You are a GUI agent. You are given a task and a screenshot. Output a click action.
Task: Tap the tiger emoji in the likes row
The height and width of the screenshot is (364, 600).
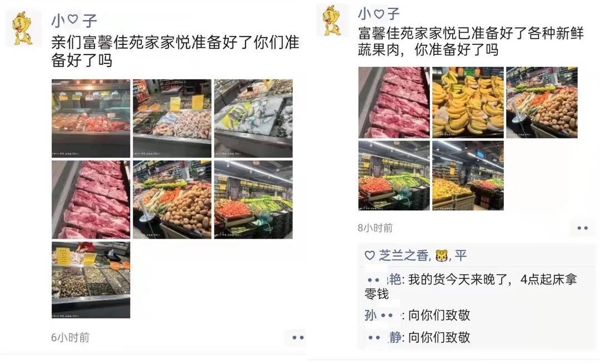(441, 255)
